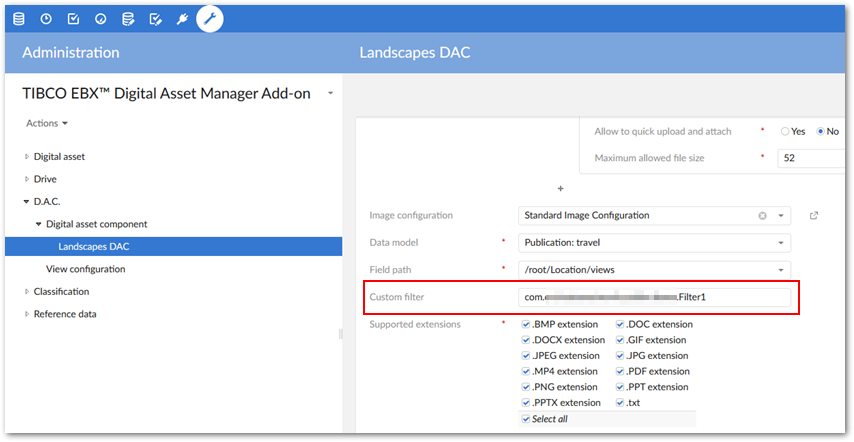854x442 pixels.
Task: Toggle the .PNG extension checkbox
Action: 526,388
